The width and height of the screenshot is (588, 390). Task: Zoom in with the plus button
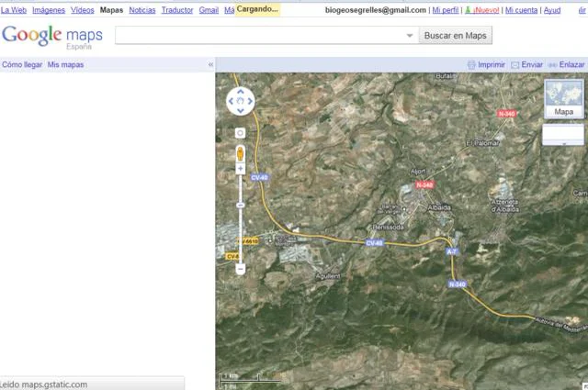pos(241,169)
